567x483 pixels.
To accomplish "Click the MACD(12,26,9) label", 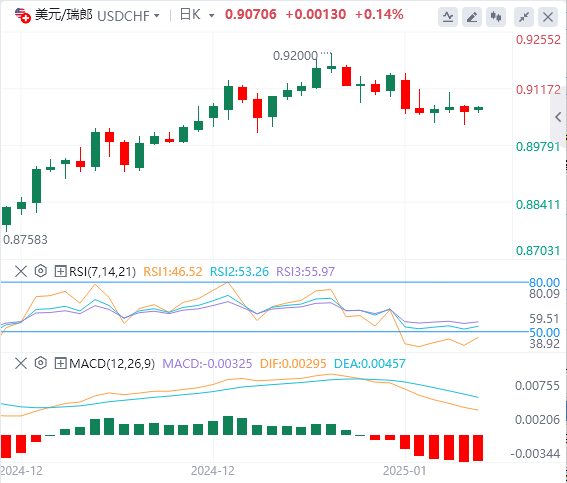I will 112,363.
